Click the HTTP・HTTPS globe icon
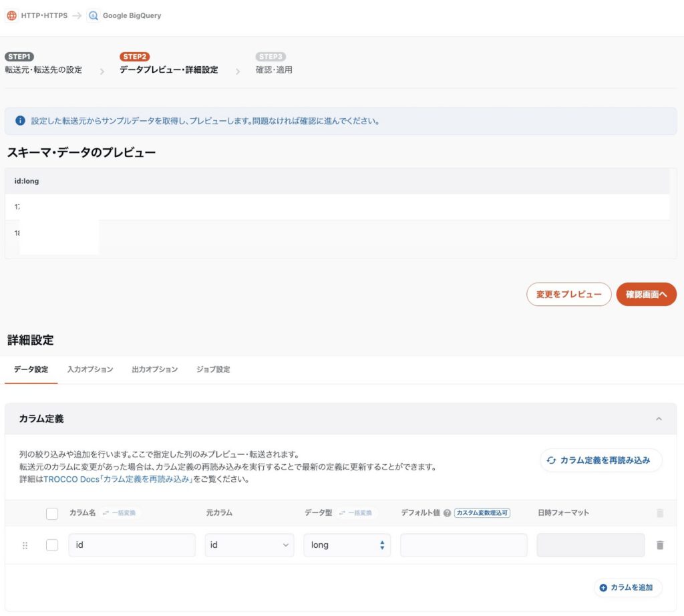 [x=12, y=15]
